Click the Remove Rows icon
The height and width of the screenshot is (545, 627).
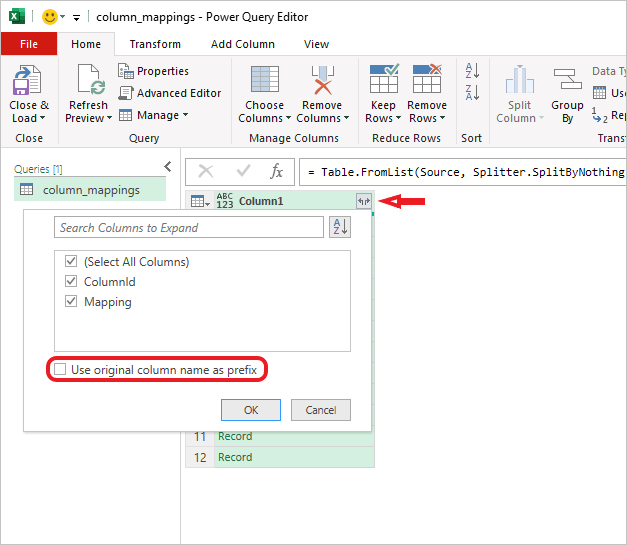pyautogui.click(x=427, y=78)
